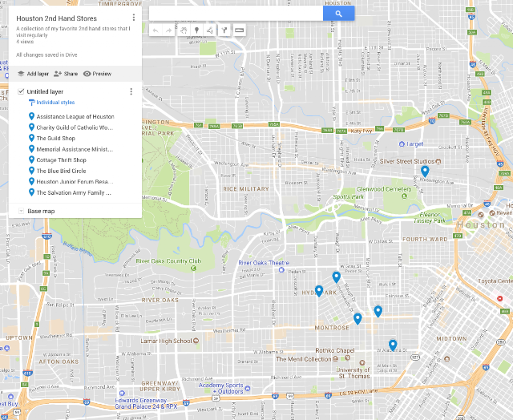Click the undo arrow in toolbar
Image resolution: width=513 pixels, height=420 pixels.
tap(156, 30)
